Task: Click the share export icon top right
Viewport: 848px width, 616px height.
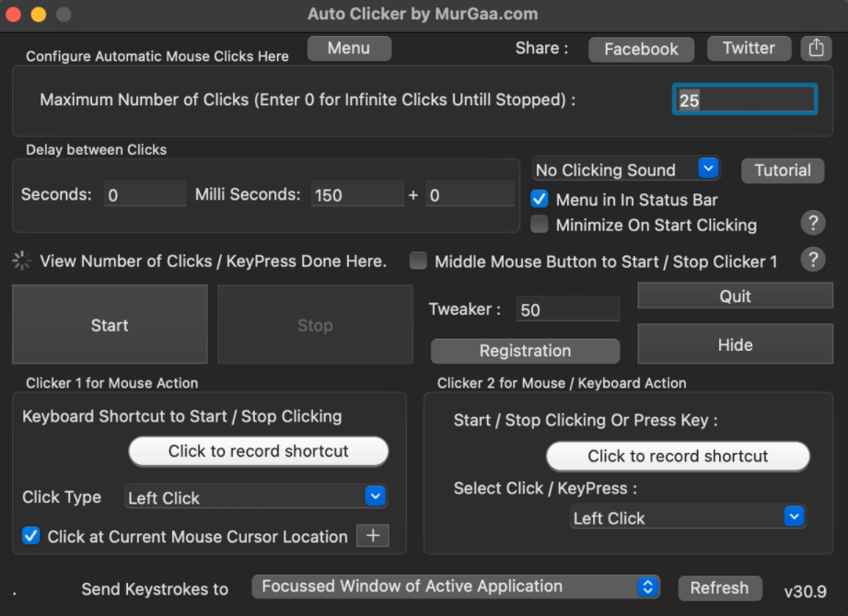Action: [x=816, y=48]
